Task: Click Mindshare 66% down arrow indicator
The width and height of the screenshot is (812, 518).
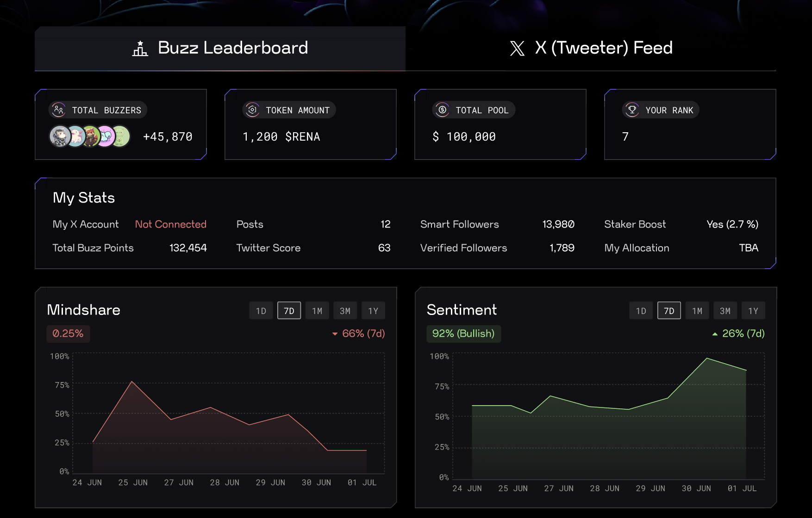Action: [335, 334]
